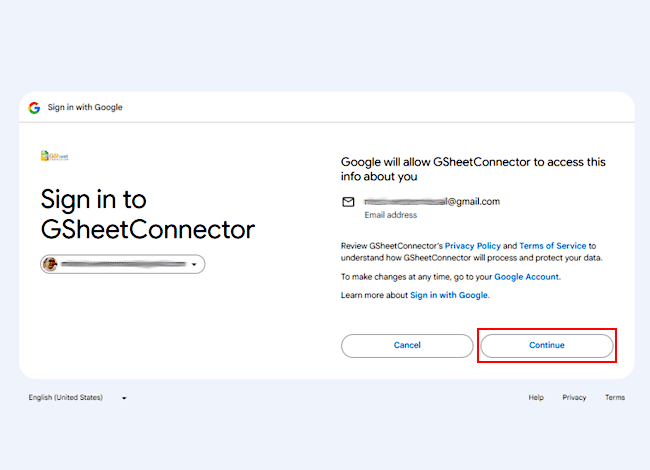Click the GSheetConnector app logo
Viewport: 650px width, 470px height.
(x=54, y=156)
